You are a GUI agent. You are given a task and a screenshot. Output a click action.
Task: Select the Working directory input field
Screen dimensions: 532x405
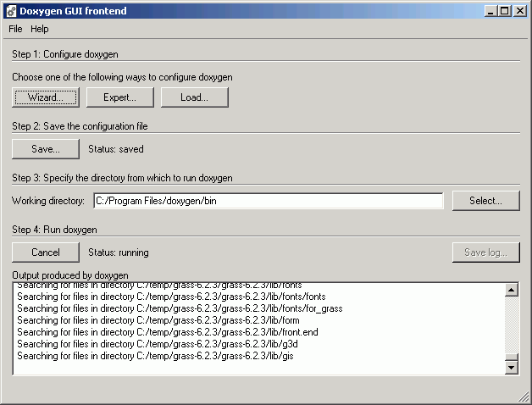(x=268, y=201)
